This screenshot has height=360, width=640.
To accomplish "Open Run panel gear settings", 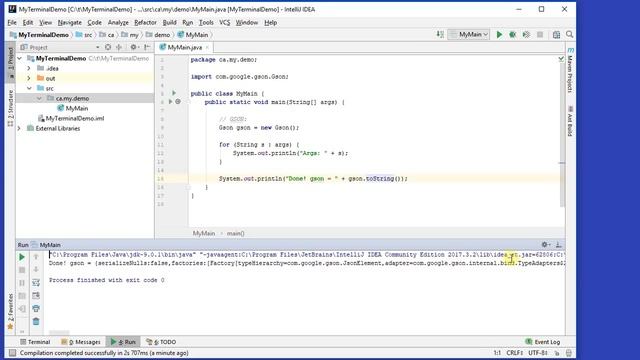I will 545,244.
